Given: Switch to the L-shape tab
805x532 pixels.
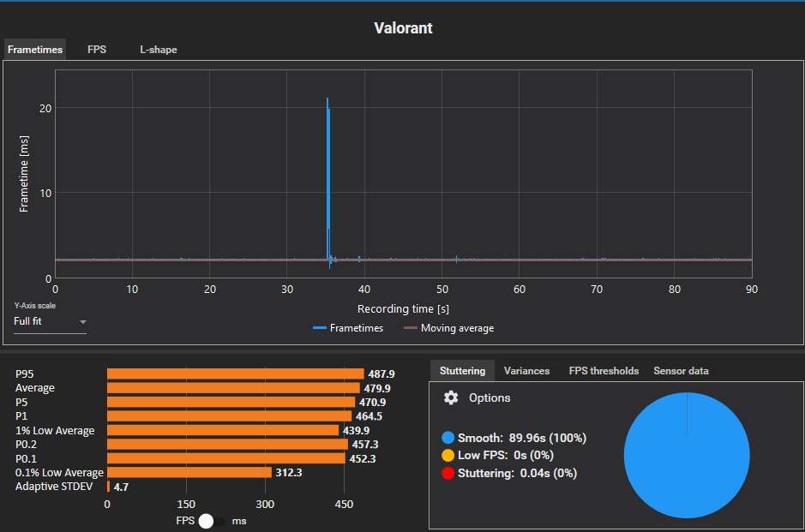Looking at the screenshot, I should click(x=158, y=50).
